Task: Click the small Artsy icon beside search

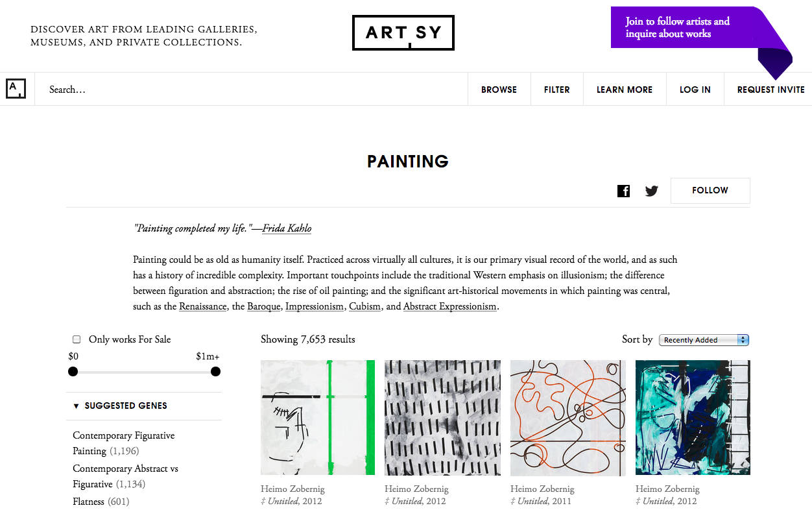Action: [x=16, y=89]
